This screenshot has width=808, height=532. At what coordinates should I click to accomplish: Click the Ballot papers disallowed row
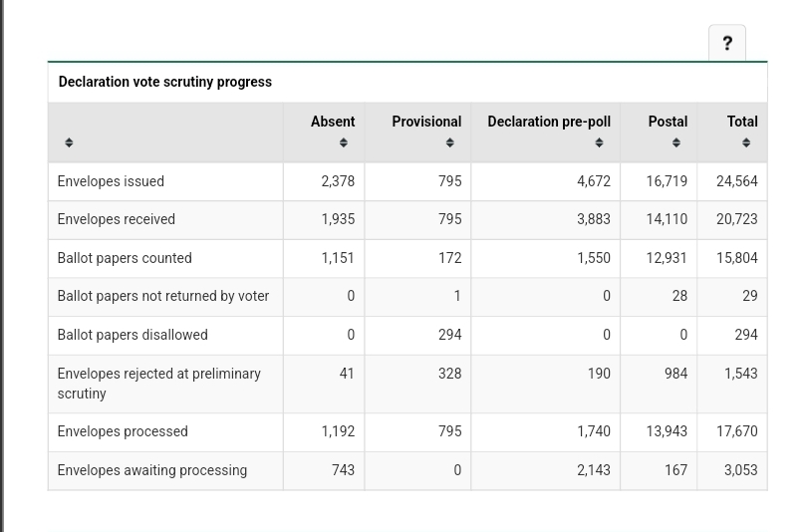(132, 335)
